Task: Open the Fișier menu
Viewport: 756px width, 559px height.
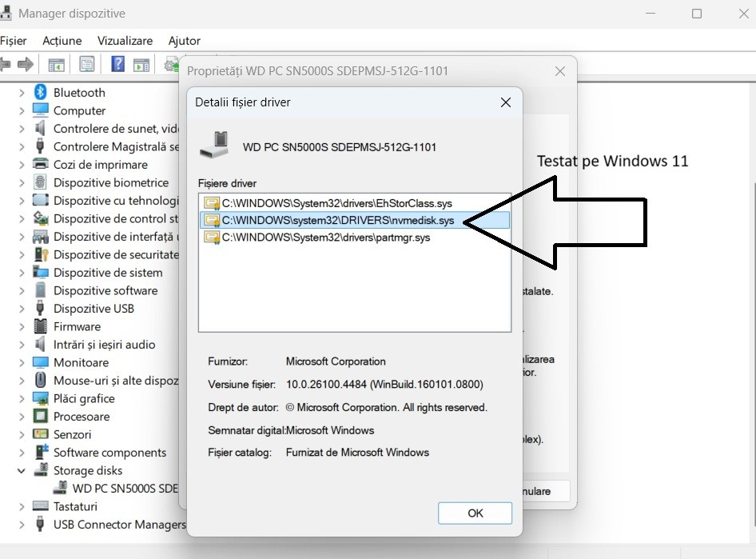Action: [x=14, y=41]
